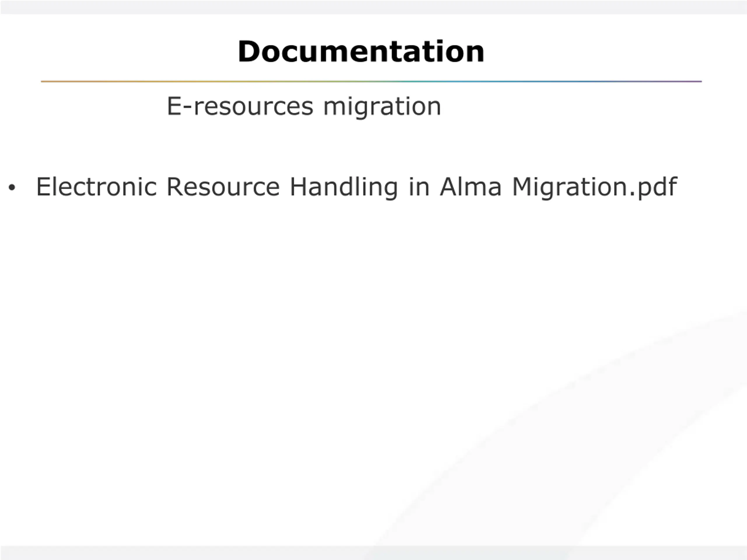Screen dimensions: 747x560
Task: Click the Migration.pdf filename text
Action: pyautogui.click(x=594, y=187)
